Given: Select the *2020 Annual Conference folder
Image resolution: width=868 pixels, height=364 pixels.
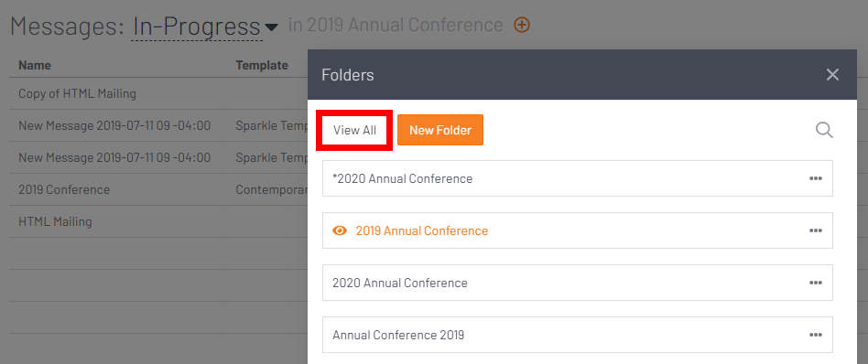Looking at the screenshot, I should pos(578,178).
